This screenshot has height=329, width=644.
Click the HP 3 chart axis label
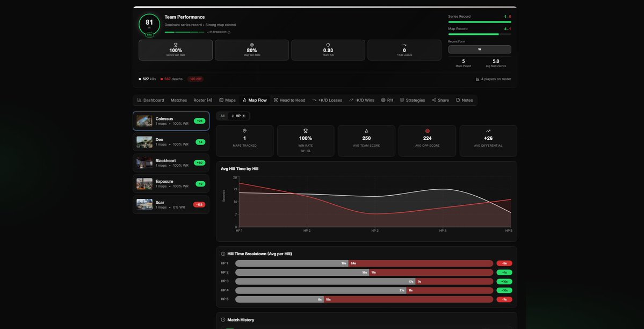[x=374, y=231]
